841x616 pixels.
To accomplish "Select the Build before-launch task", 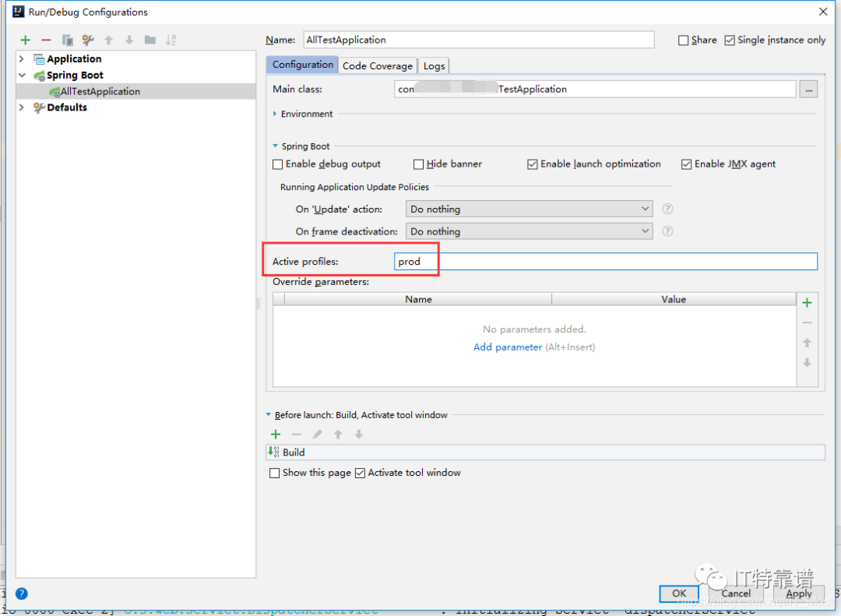I will [x=545, y=452].
